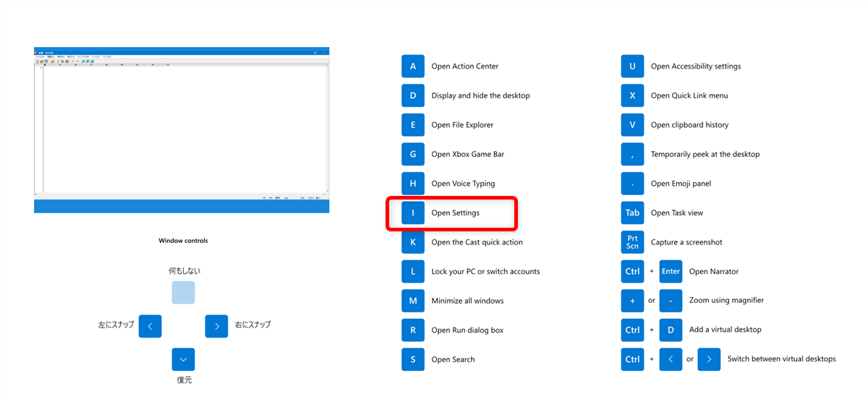This screenshot has width=868, height=402.
Task: Click the down arrow 復元 button
Action: pyautogui.click(x=183, y=359)
